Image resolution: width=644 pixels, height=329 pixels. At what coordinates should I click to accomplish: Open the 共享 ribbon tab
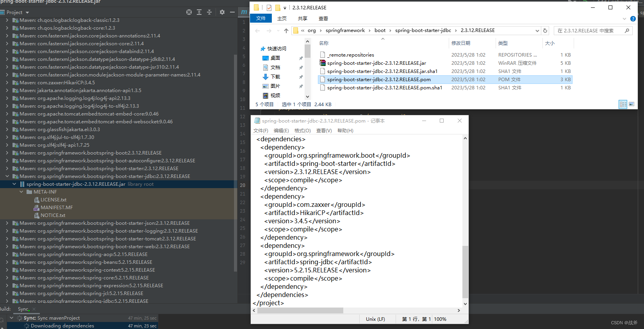303,18
